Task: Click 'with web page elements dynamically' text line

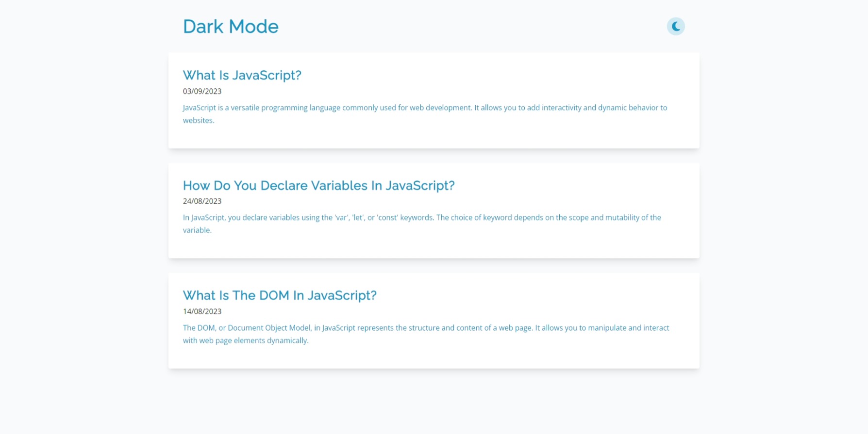Action: coord(246,340)
